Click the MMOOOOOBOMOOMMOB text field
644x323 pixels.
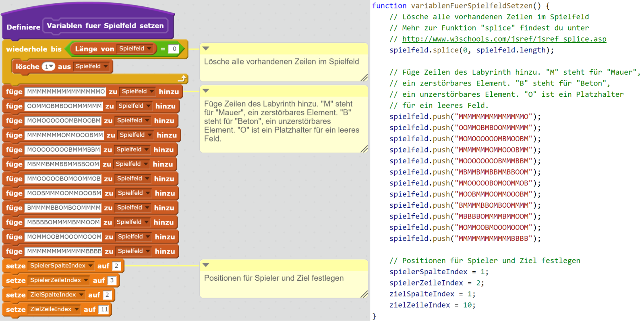pos(64,179)
